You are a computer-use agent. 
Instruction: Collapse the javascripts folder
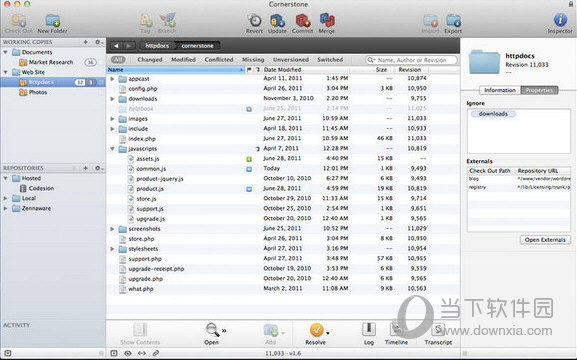(113, 149)
